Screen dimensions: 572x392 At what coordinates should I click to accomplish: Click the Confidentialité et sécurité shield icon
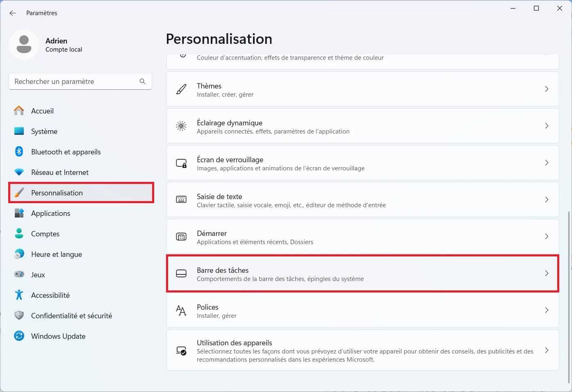[x=19, y=315]
